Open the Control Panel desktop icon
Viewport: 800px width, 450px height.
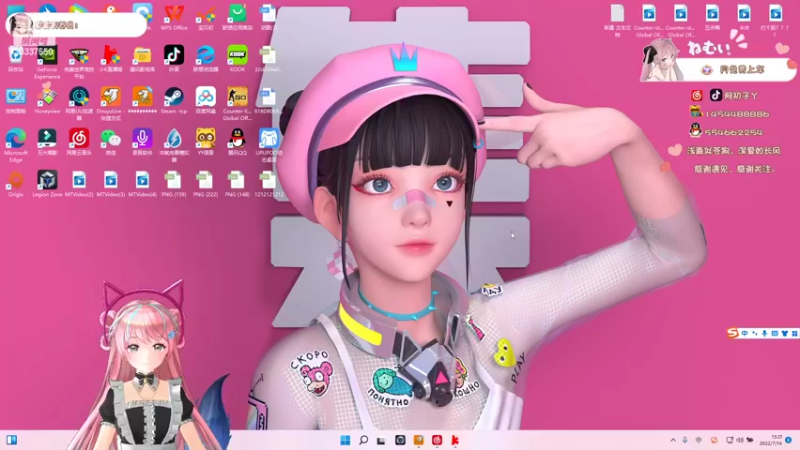click(x=16, y=101)
